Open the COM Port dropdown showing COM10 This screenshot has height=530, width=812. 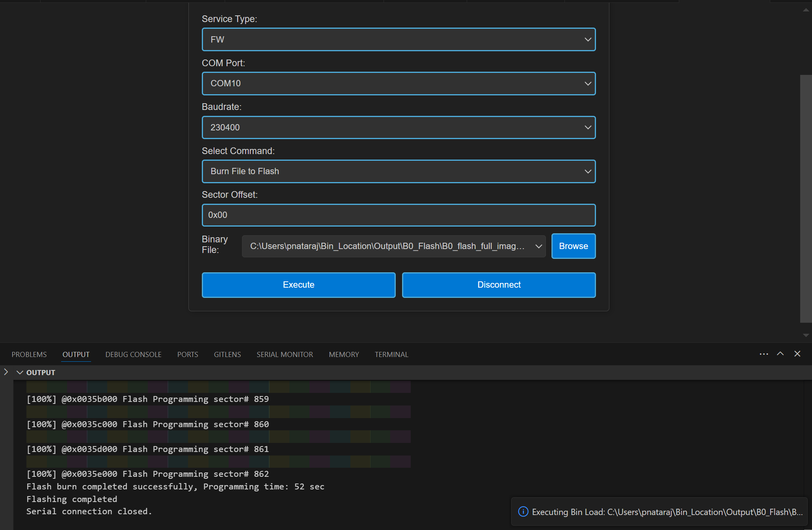click(399, 84)
